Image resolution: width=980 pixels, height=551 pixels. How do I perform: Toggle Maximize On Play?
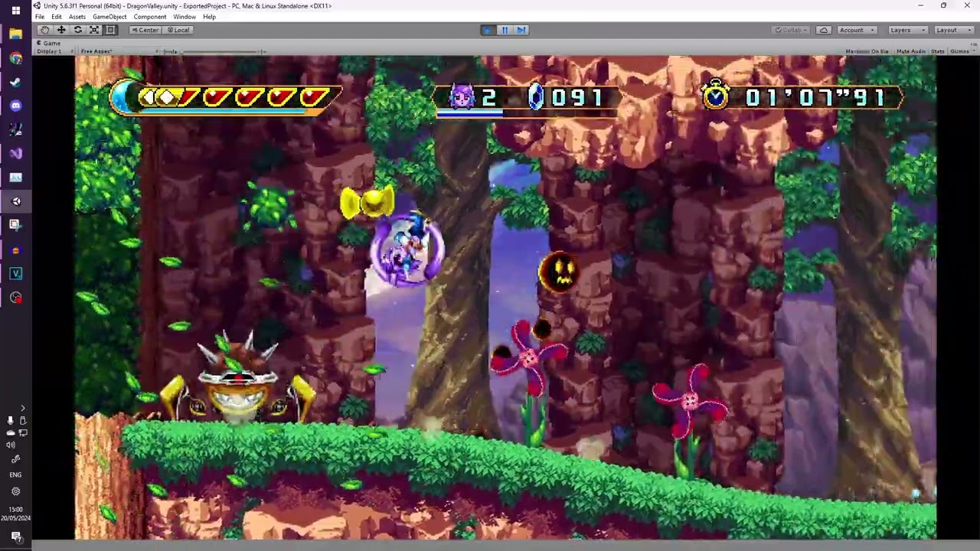(x=867, y=51)
